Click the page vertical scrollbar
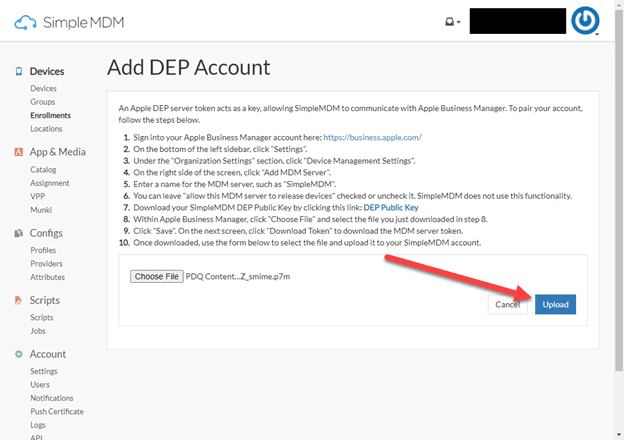624x440 pixels. pyautogui.click(x=619, y=191)
